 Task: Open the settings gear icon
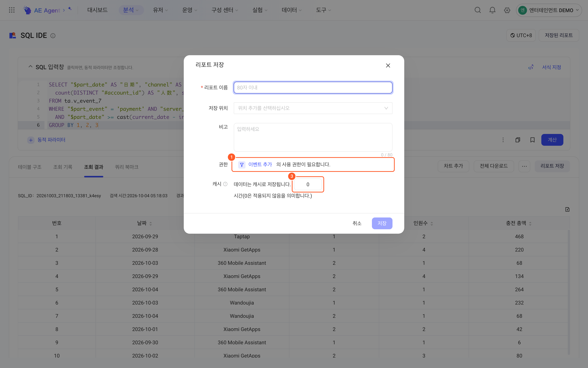tap(507, 10)
